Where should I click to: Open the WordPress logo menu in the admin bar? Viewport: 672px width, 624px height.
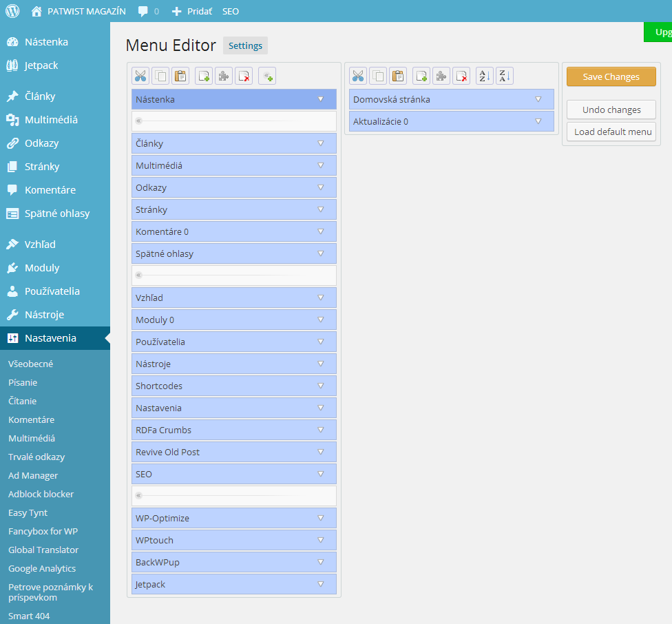tap(12, 11)
